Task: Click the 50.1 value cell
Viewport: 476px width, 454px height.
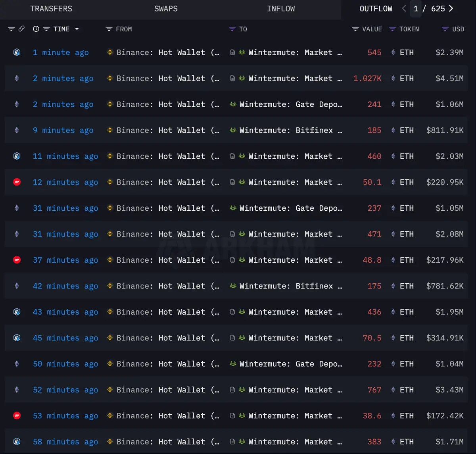Action: pos(372,182)
